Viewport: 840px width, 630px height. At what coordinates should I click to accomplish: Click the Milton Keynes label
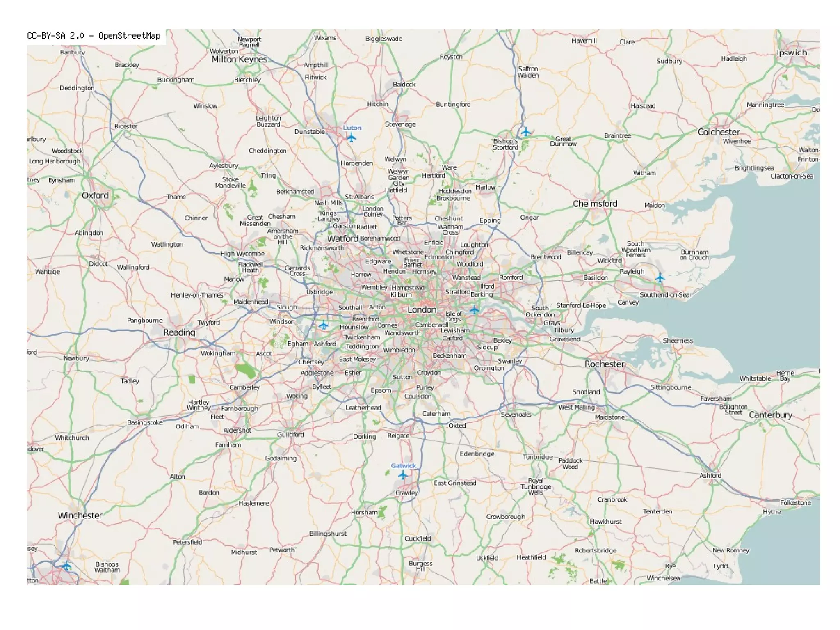tap(239, 59)
